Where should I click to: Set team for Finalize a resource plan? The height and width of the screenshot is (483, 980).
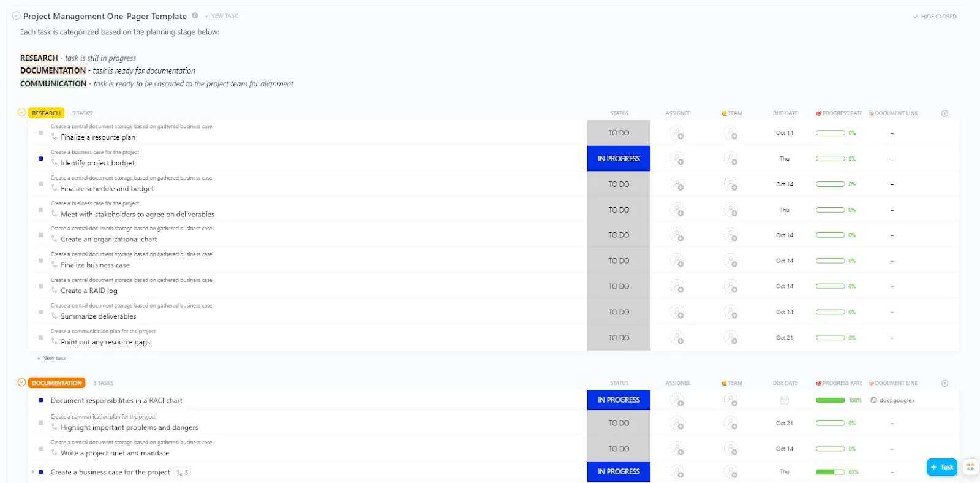[731, 133]
